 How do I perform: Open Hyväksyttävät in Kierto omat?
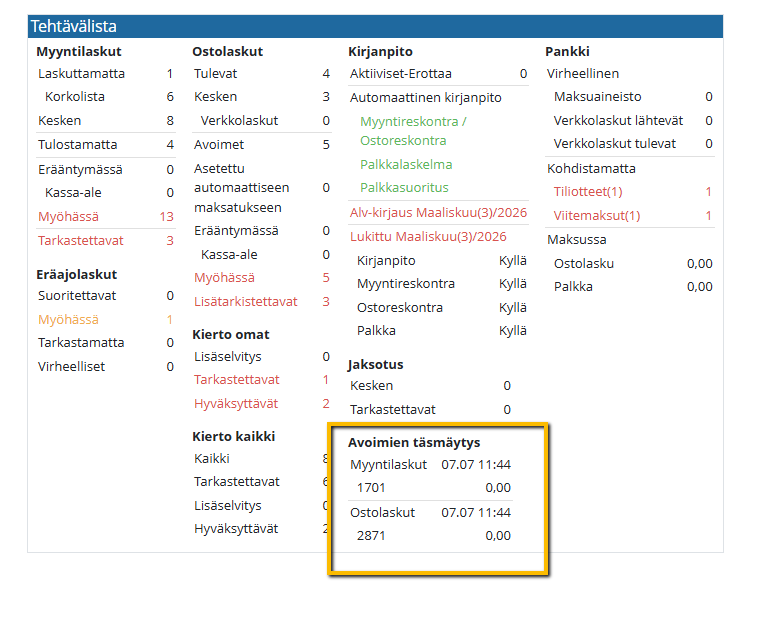click(x=236, y=404)
